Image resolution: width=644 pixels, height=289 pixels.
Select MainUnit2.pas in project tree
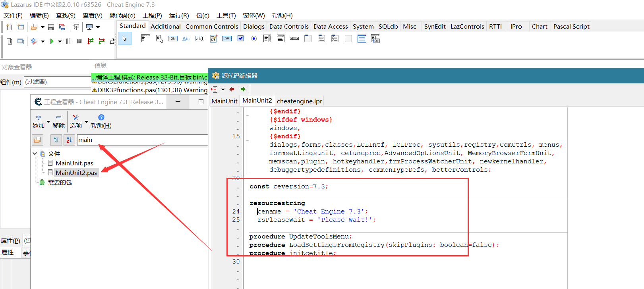(76, 173)
